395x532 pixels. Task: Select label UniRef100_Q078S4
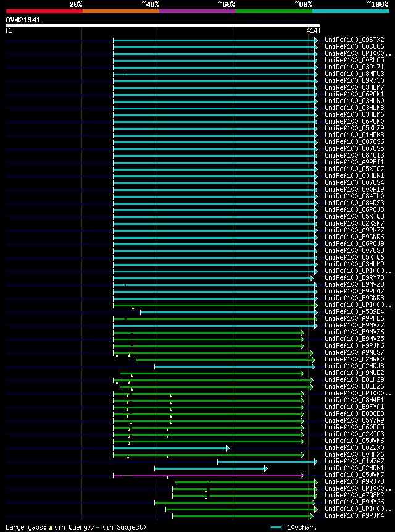354,182
